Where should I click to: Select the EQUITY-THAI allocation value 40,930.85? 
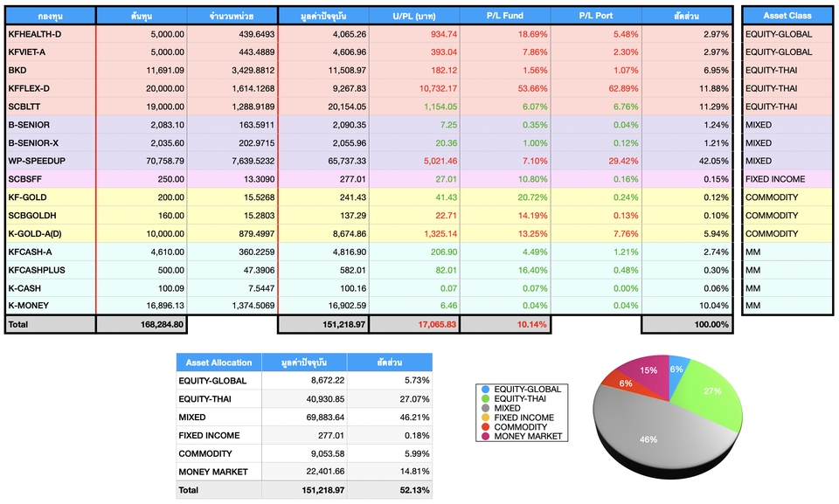[x=304, y=399]
